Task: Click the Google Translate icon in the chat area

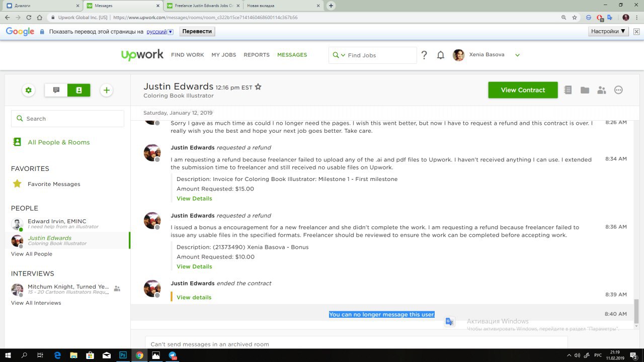Action: coord(450,322)
